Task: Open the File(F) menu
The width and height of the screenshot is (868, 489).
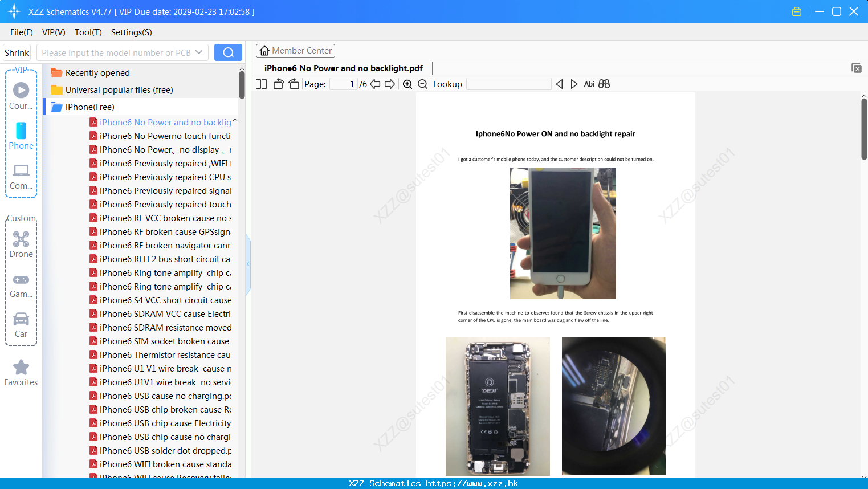Action: [x=22, y=32]
